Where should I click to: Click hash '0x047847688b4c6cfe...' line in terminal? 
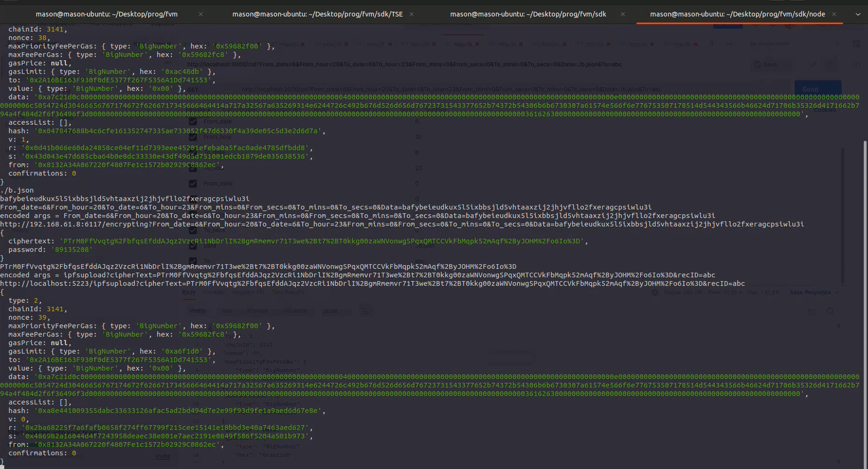(x=167, y=131)
